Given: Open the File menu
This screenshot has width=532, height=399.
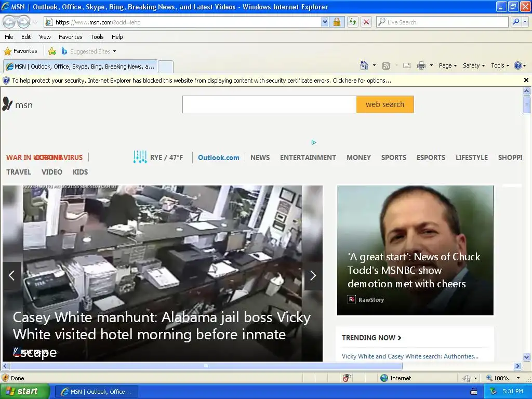Looking at the screenshot, I should [x=9, y=37].
